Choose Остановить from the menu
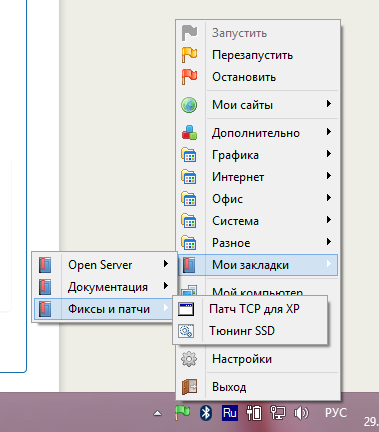The height and width of the screenshot is (432, 379). point(258,77)
